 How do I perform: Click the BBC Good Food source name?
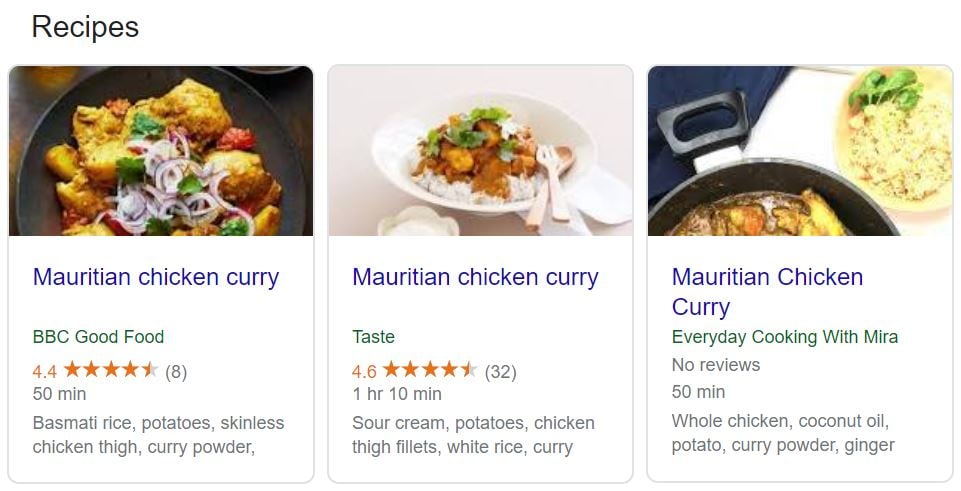coord(98,337)
